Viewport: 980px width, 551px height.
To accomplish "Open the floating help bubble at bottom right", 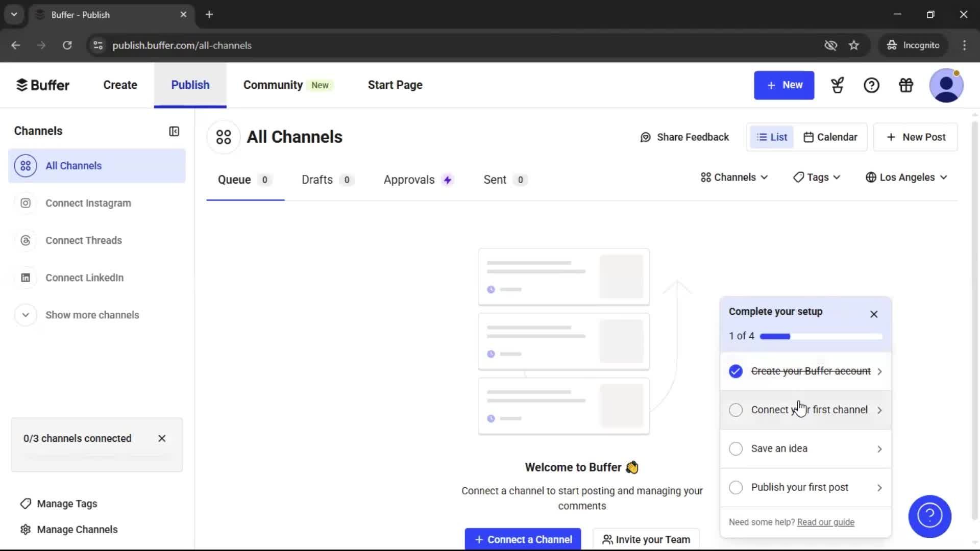I will click(x=929, y=516).
